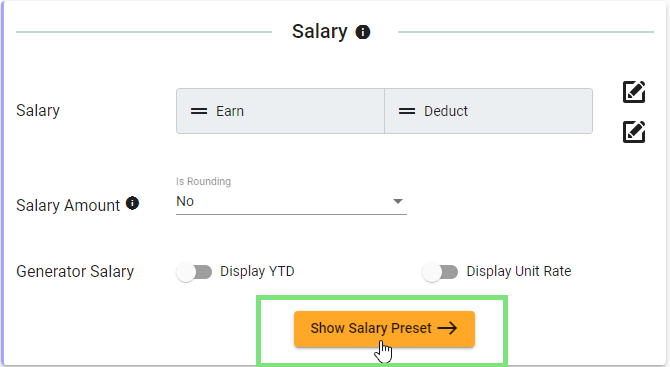Enable the Display Unit Rate toggle
This screenshot has height=367, width=670.
tap(440, 272)
